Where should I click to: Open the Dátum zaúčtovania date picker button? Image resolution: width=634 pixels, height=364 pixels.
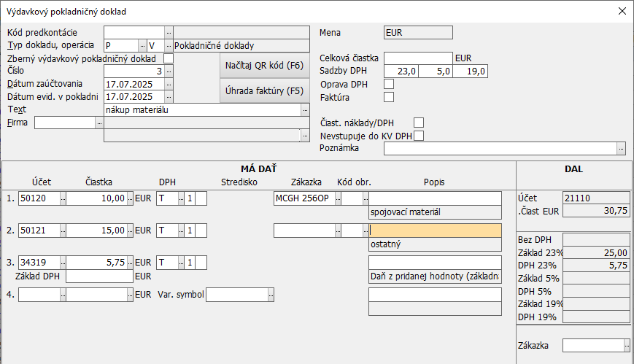[169, 84]
